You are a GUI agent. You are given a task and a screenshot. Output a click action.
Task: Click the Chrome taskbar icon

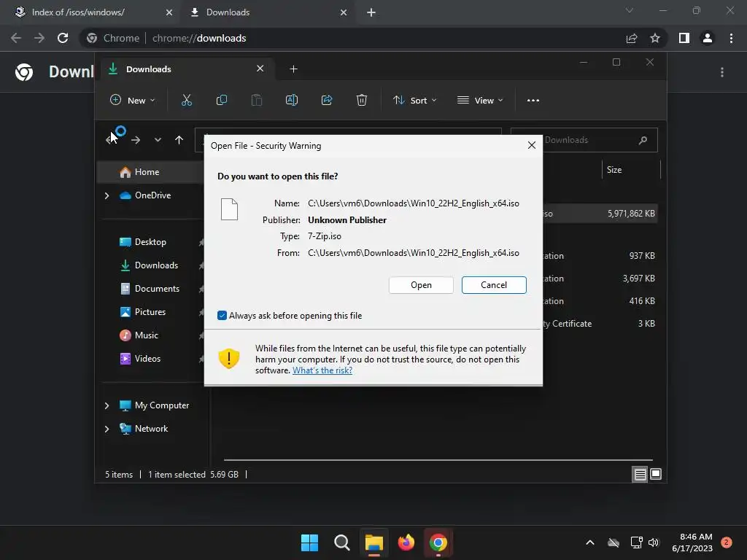click(438, 542)
